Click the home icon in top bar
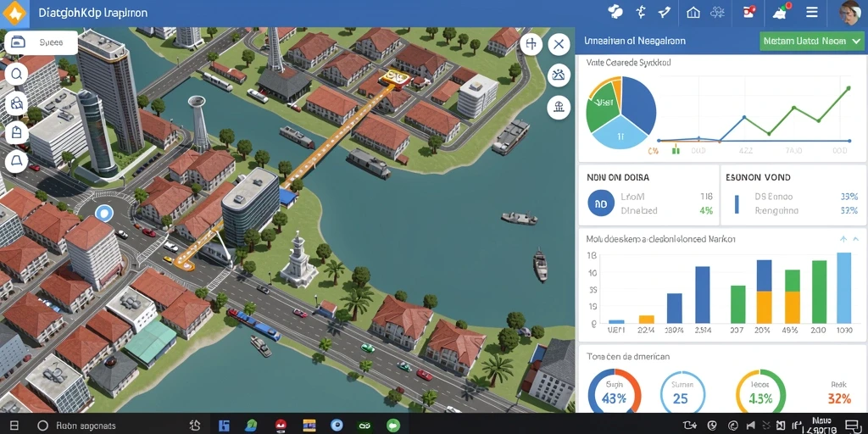868x434 pixels. pos(693,12)
